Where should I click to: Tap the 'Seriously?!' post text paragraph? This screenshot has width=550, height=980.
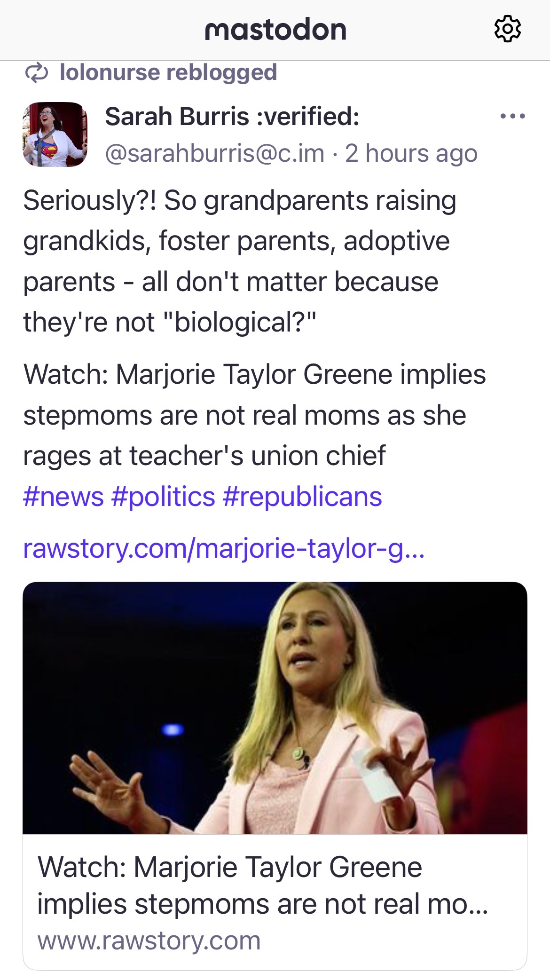pos(239,261)
